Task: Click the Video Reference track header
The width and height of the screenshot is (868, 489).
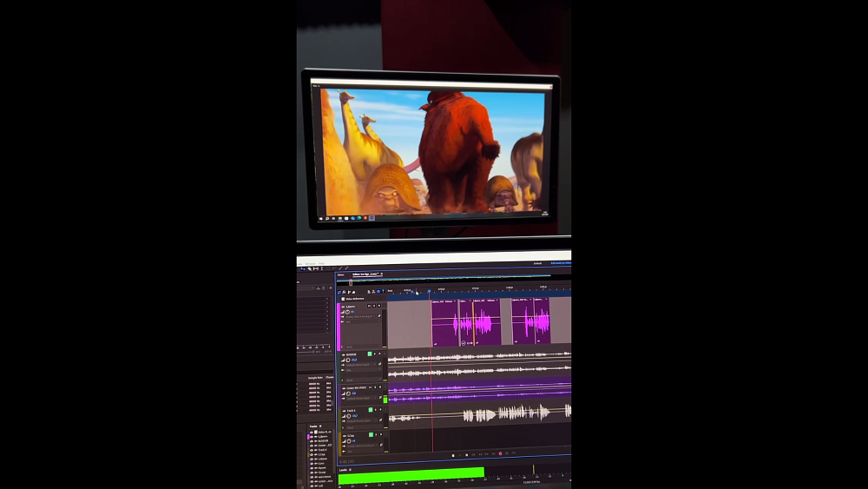Action: point(361,299)
